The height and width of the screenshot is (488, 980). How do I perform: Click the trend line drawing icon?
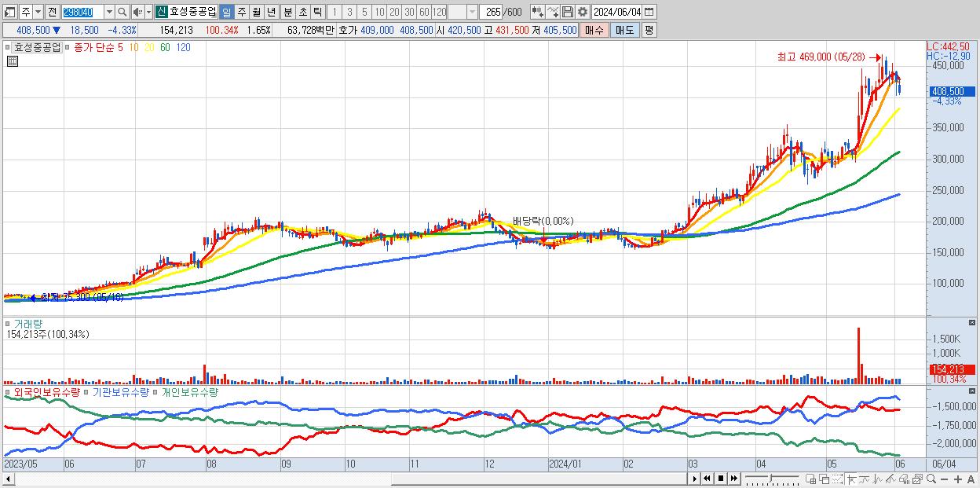pos(890,479)
